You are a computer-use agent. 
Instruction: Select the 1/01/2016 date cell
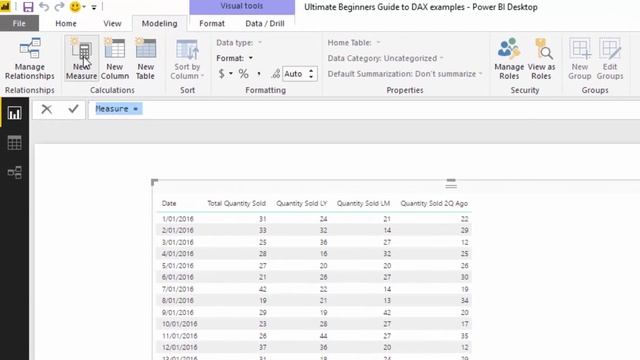click(x=178, y=219)
